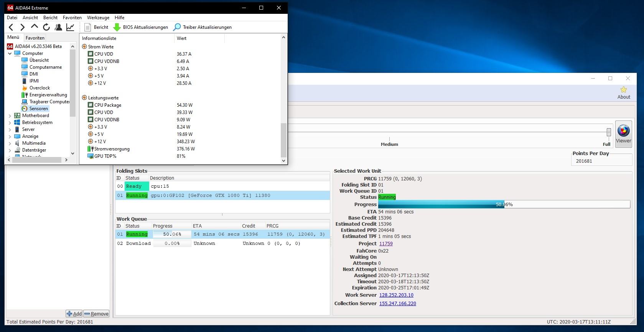Open Collection Server 155.247.166.220 link
Screen dimensions: 644x332
point(398,304)
